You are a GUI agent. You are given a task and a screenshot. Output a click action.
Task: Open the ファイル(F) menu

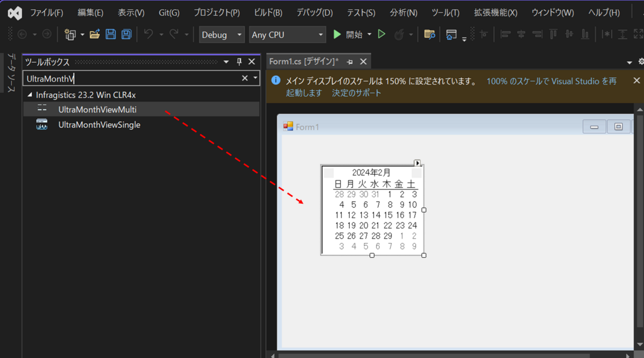tap(46, 13)
